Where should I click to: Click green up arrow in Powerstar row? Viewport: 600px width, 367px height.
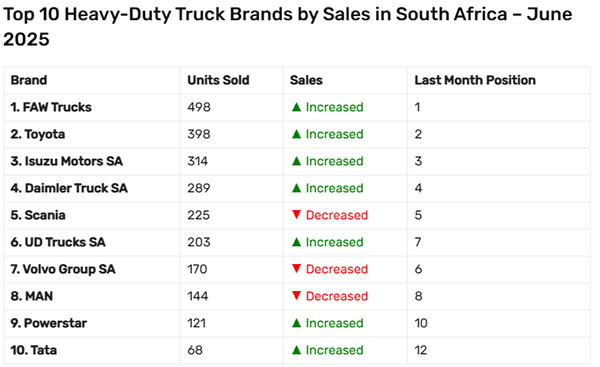tap(296, 323)
